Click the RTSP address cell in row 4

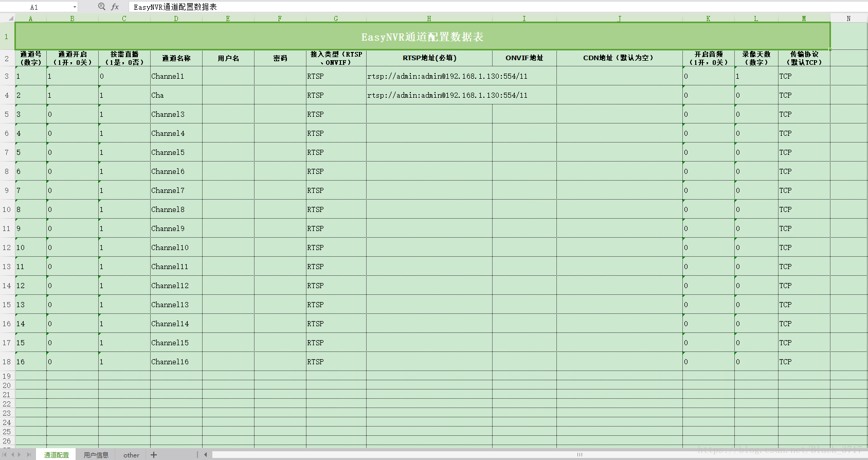click(429, 95)
